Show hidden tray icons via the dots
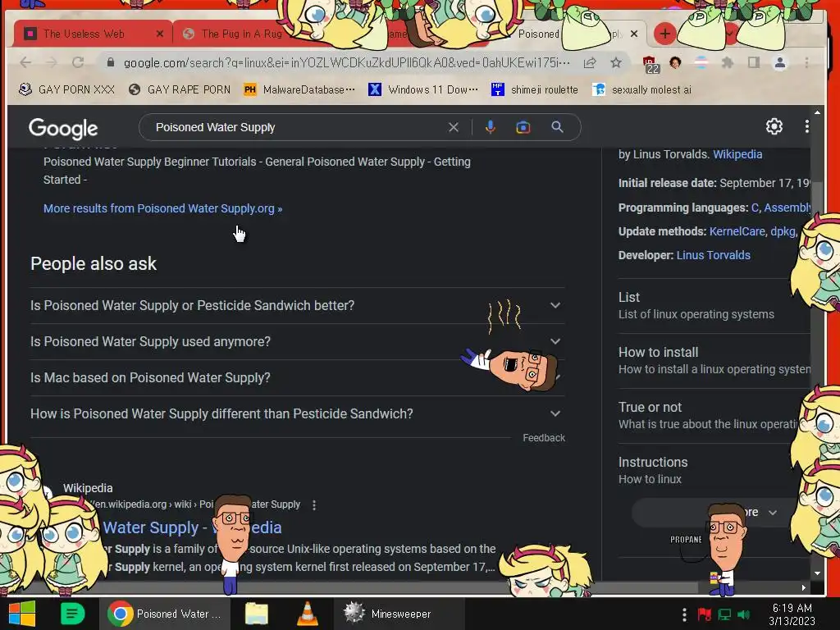 click(684, 614)
